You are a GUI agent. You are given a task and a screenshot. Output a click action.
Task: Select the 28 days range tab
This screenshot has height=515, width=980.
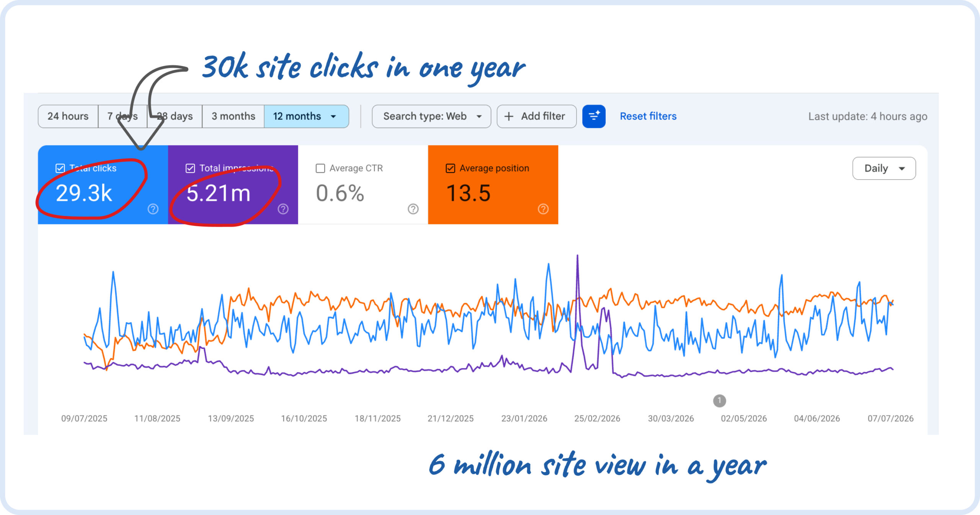pyautogui.click(x=175, y=116)
